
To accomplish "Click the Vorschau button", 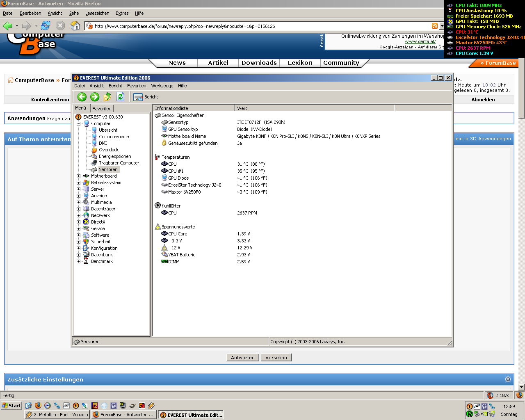I will tap(276, 358).
